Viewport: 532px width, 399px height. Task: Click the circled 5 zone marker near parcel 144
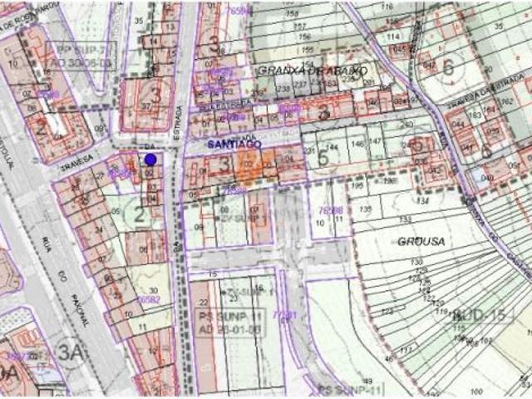pyautogui.click(x=323, y=158)
